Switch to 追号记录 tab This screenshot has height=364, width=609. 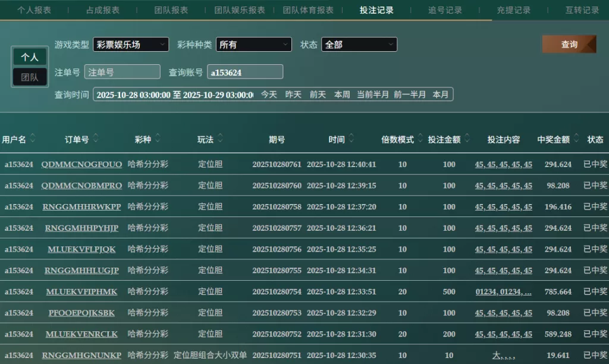click(445, 10)
